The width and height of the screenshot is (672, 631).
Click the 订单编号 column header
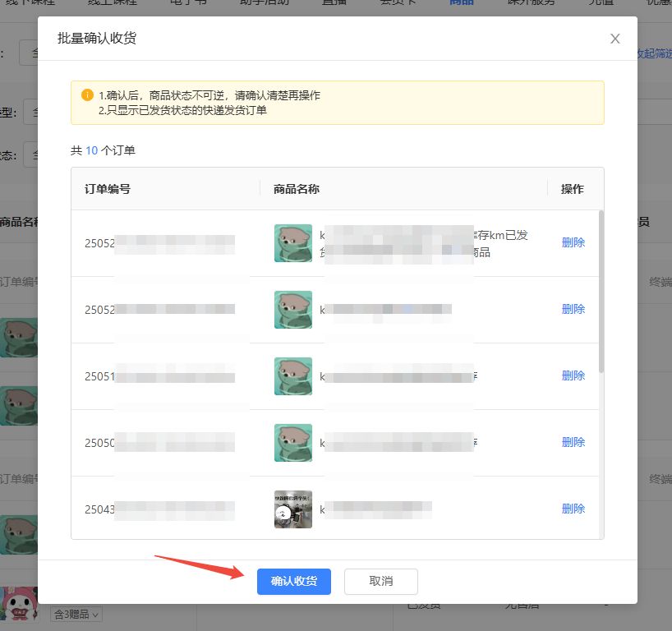(x=108, y=189)
